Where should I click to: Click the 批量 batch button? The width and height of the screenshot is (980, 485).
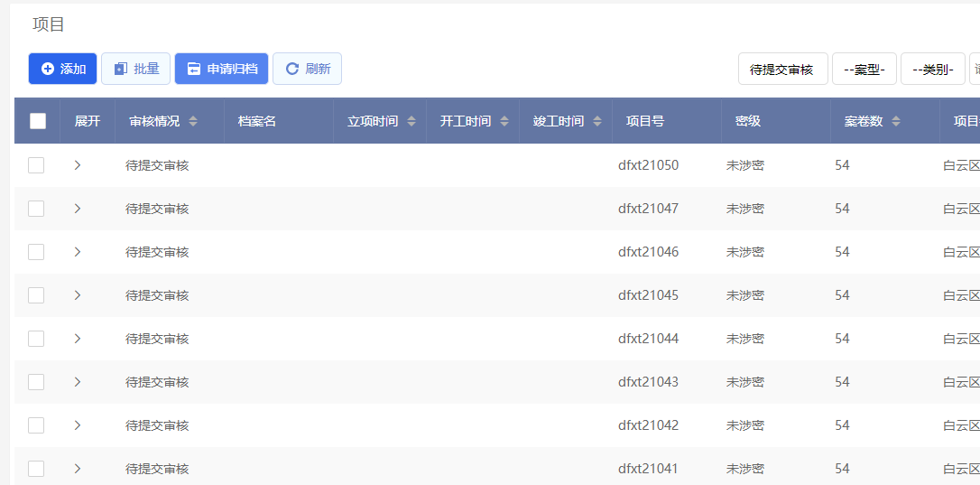point(135,69)
